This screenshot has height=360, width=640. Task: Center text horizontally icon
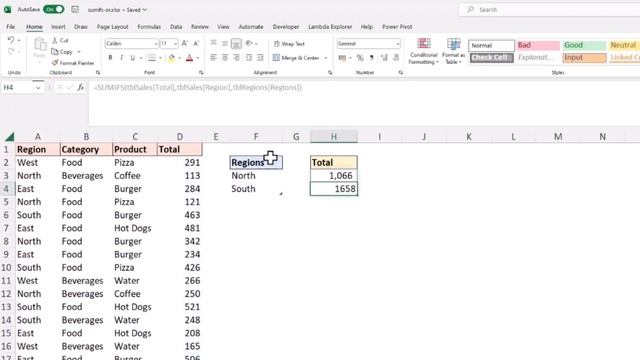click(224, 58)
